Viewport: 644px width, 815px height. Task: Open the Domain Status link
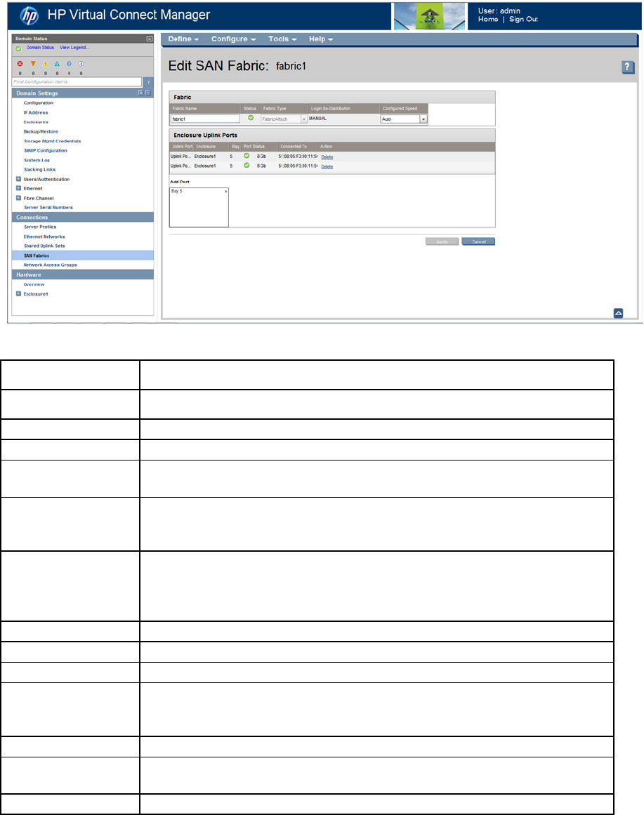pyautogui.click(x=40, y=47)
